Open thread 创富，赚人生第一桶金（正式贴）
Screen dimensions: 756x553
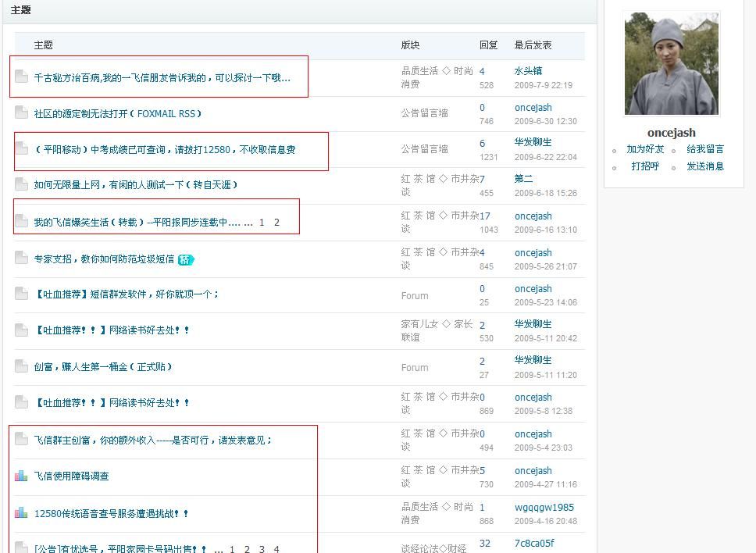[x=102, y=367]
